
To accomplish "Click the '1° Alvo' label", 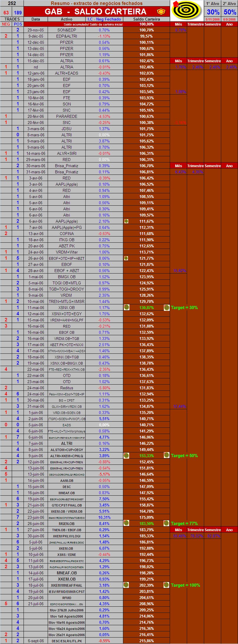I will 213,4.
